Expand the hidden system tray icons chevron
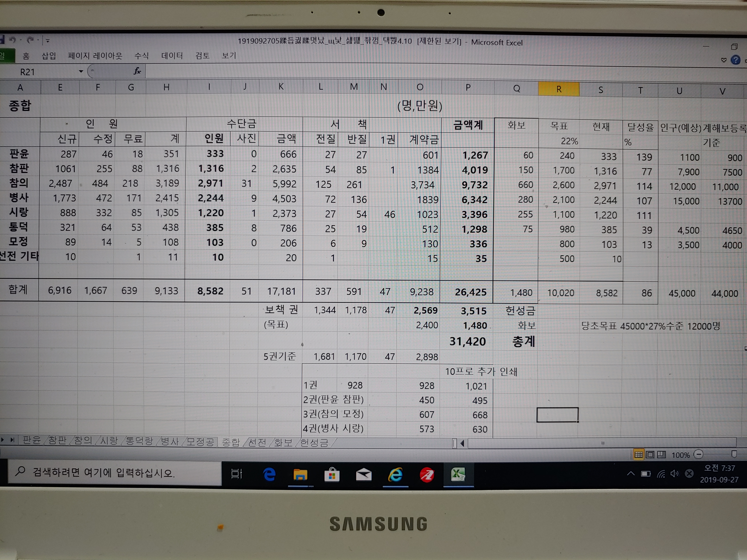The height and width of the screenshot is (560, 747). [631, 474]
